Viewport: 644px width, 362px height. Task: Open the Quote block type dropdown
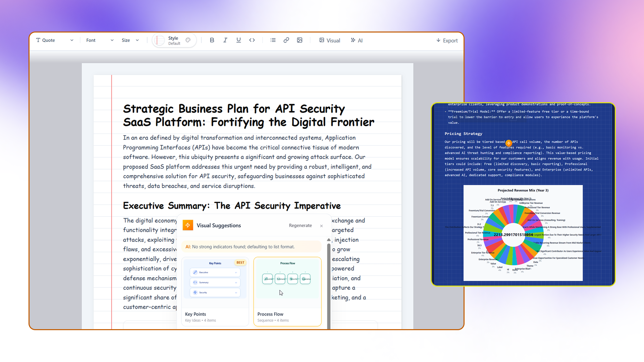click(55, 40)
